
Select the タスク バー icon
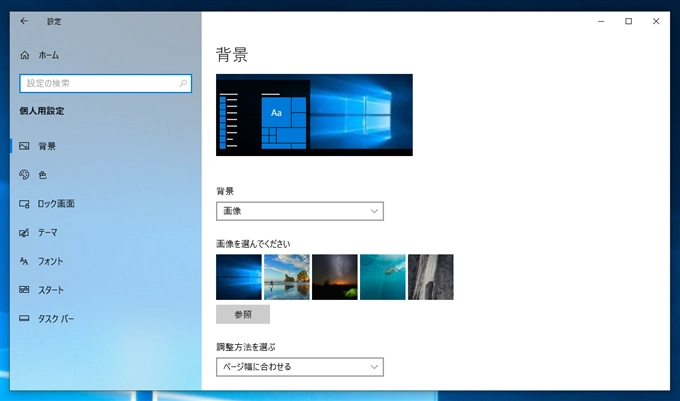[x=24, y=319]
